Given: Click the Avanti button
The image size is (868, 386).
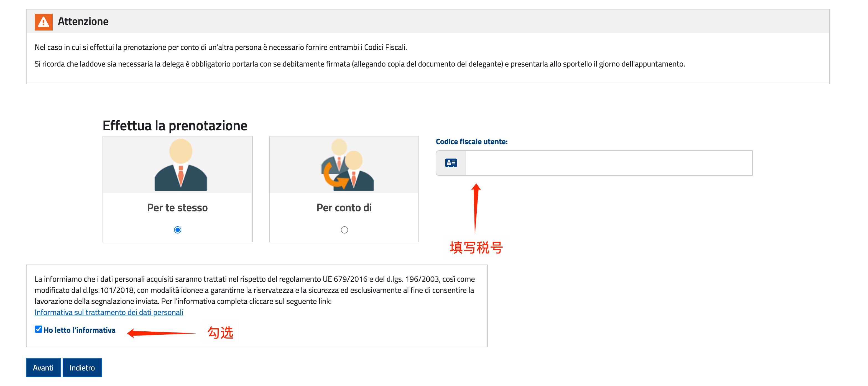Looking at the screenshot, I should [43, 367].
